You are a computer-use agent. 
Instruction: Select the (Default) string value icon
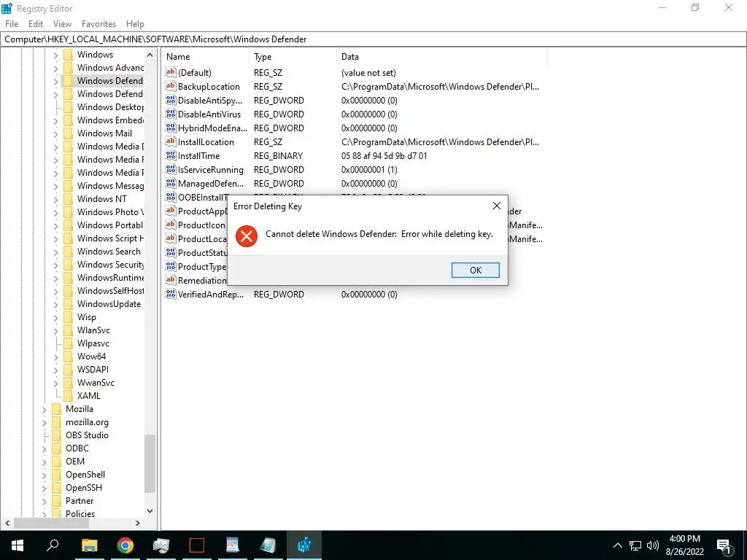171,72
